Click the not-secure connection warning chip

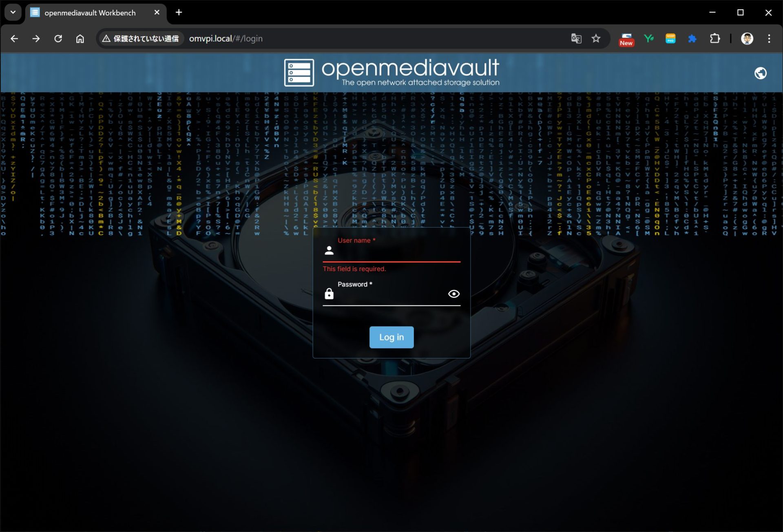pos(141,39)
